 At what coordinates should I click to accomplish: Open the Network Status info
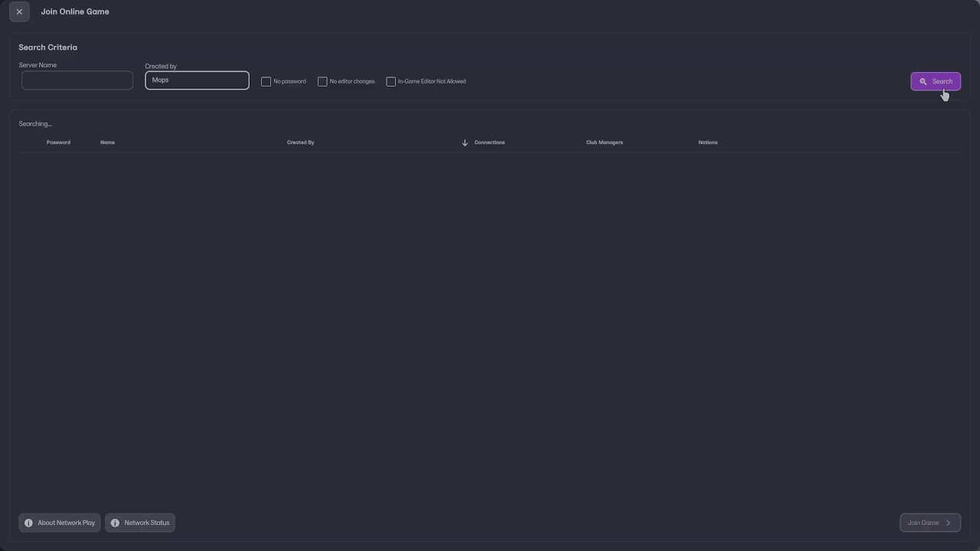[x=140, y=523]
